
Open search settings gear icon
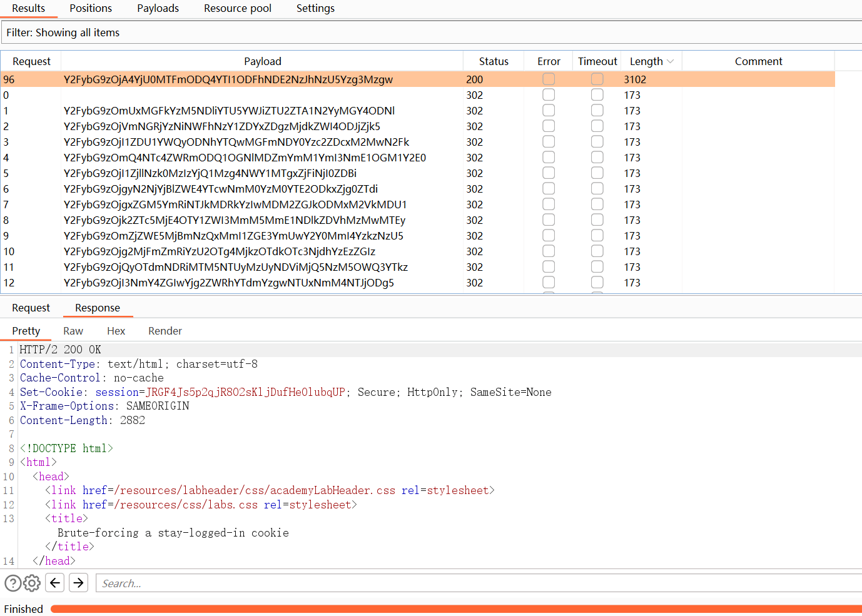point(32,583)
